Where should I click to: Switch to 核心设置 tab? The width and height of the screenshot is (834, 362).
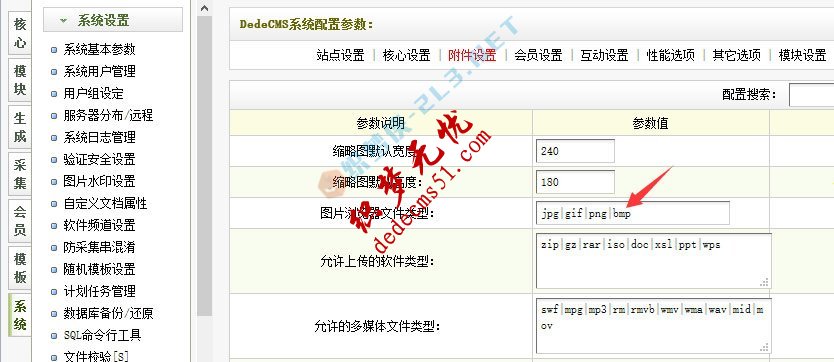click(x=406, y=55)
